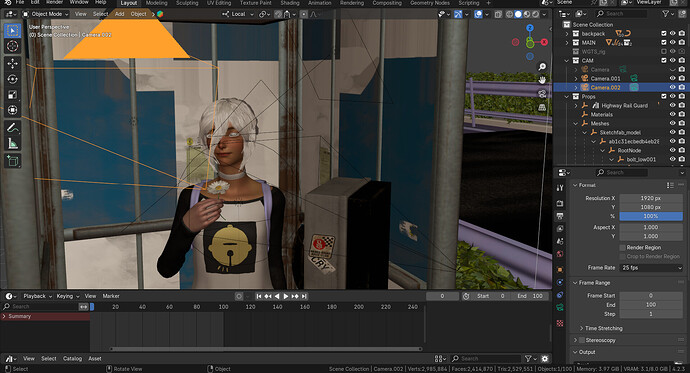Collapse the CAM collection in outliner
Screen dimensions: 690x373
(567, 61)
